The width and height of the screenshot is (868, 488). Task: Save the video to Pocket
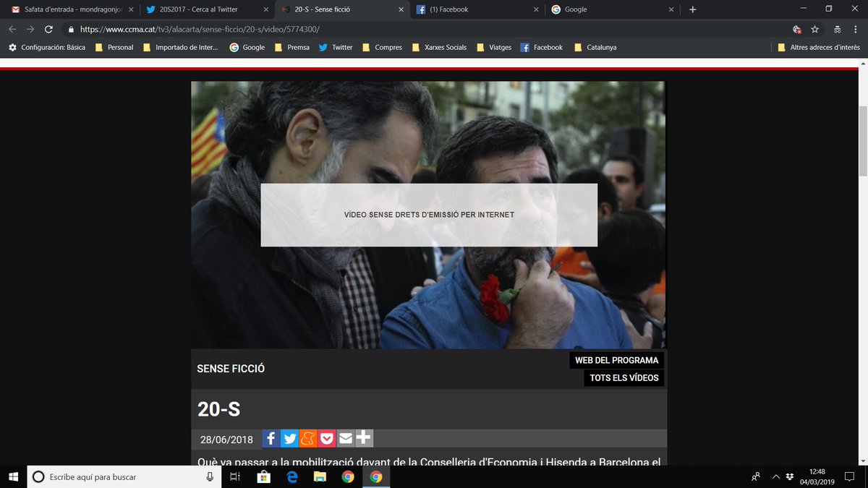tap(327, 438)
